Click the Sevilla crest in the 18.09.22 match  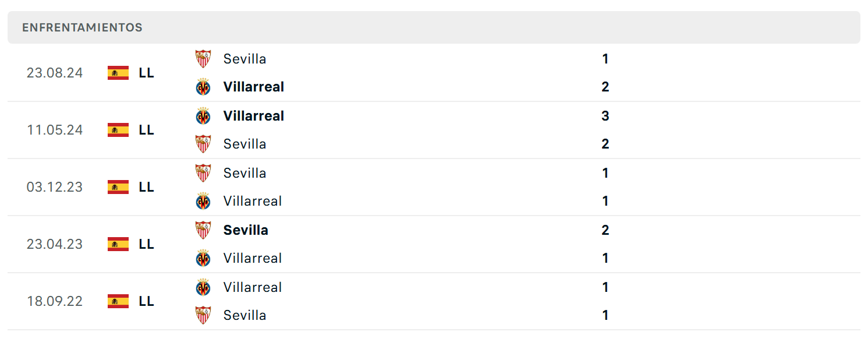point(203,315)
